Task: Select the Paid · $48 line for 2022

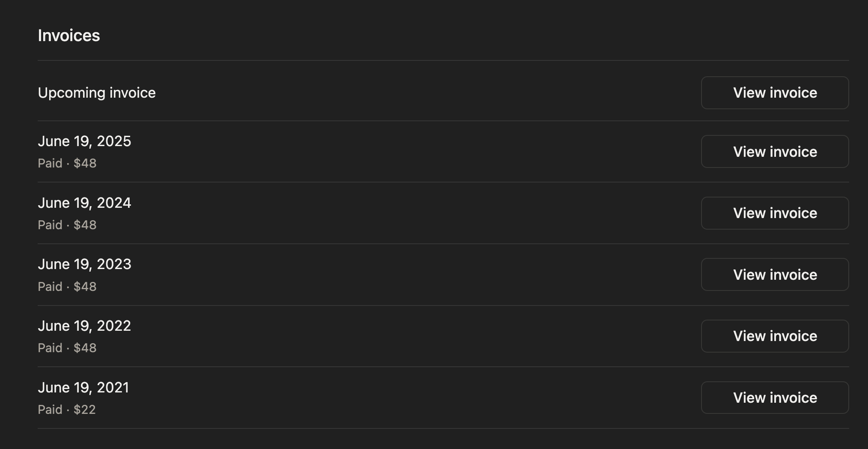Action: pos(67,348)
